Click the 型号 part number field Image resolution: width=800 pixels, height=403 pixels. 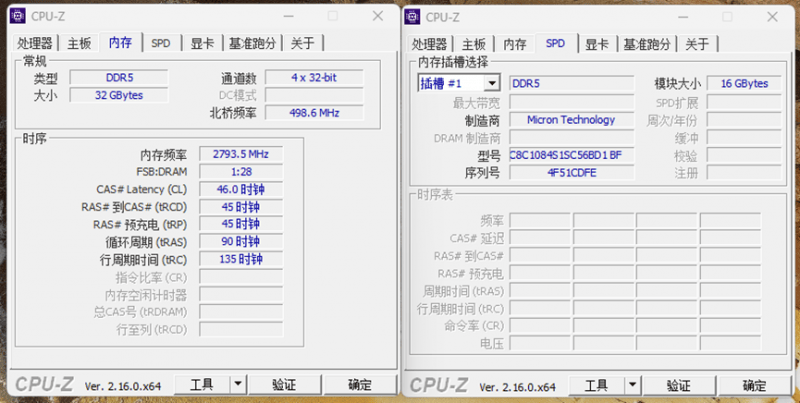571,154
